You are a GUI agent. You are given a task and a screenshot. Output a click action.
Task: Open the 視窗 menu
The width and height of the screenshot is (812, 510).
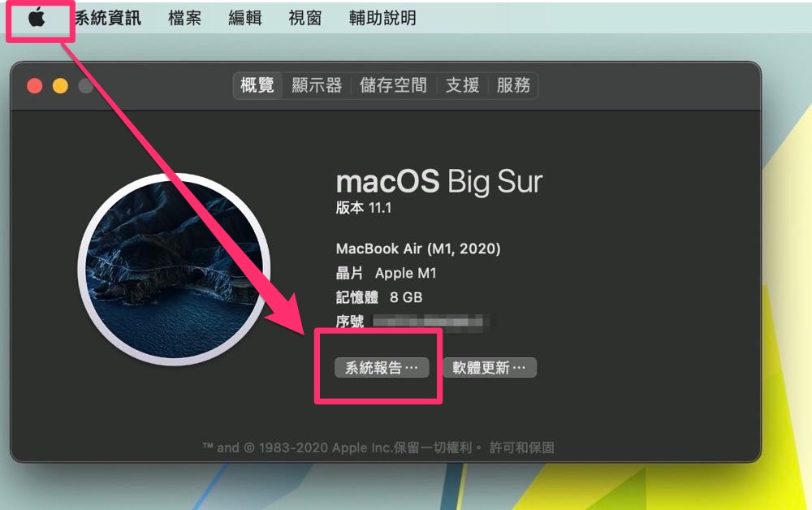[305, 18]
